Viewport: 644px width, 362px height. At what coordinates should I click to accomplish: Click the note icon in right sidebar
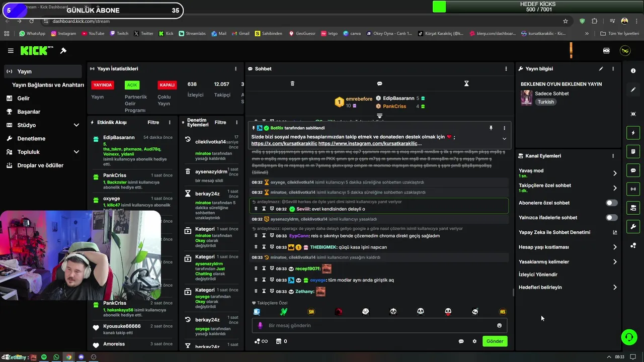pos(633,151)
